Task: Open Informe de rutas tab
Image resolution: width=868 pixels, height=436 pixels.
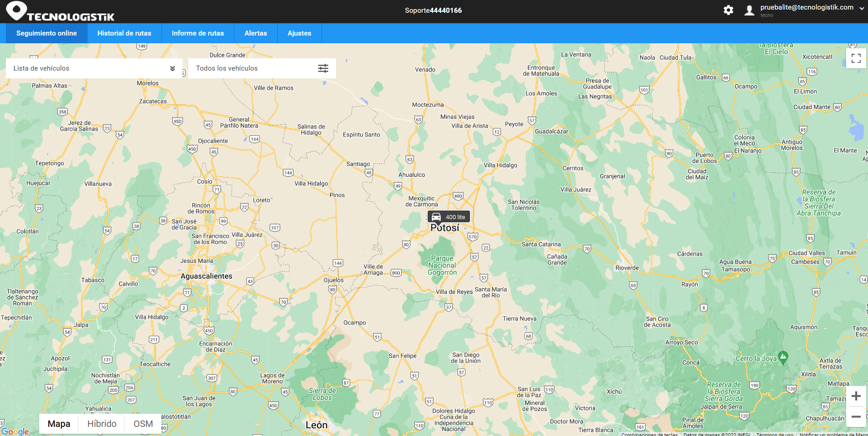Action: coord(198,33)
